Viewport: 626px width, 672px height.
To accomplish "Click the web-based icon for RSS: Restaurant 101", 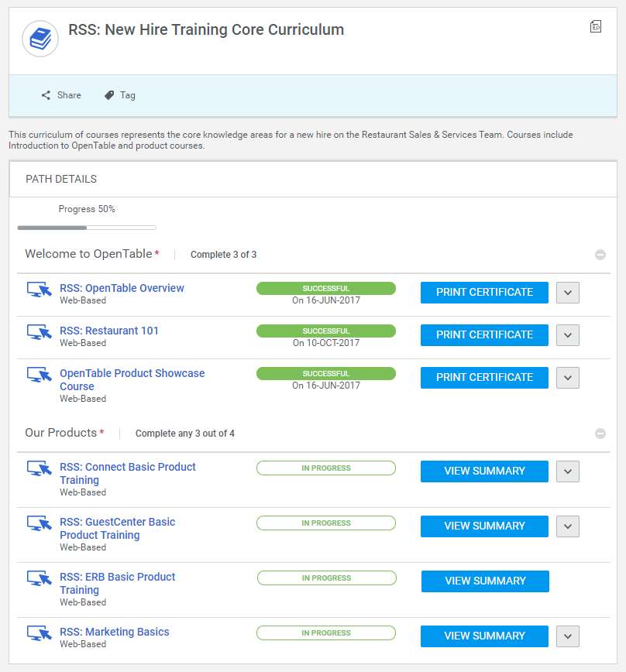I will coord(39,332).
